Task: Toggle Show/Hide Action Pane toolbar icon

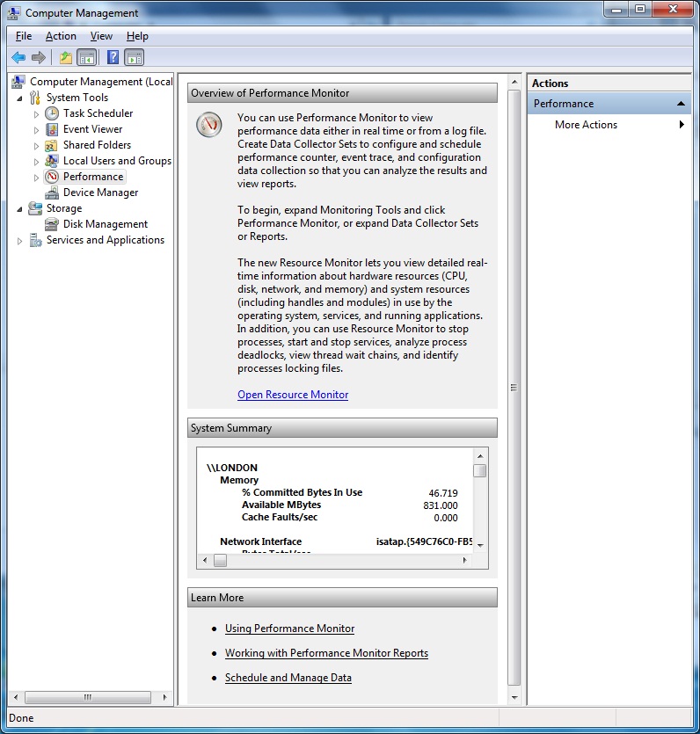Action: (135, 58)
